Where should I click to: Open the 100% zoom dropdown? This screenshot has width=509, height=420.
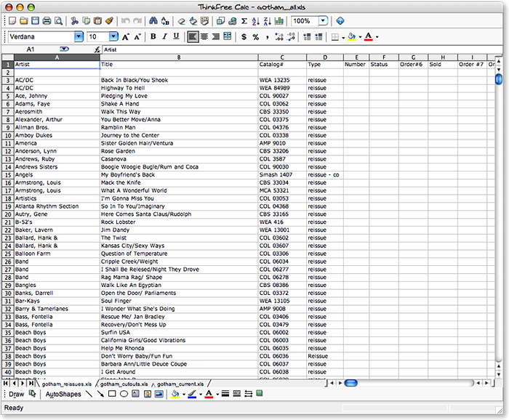point(323,21)
